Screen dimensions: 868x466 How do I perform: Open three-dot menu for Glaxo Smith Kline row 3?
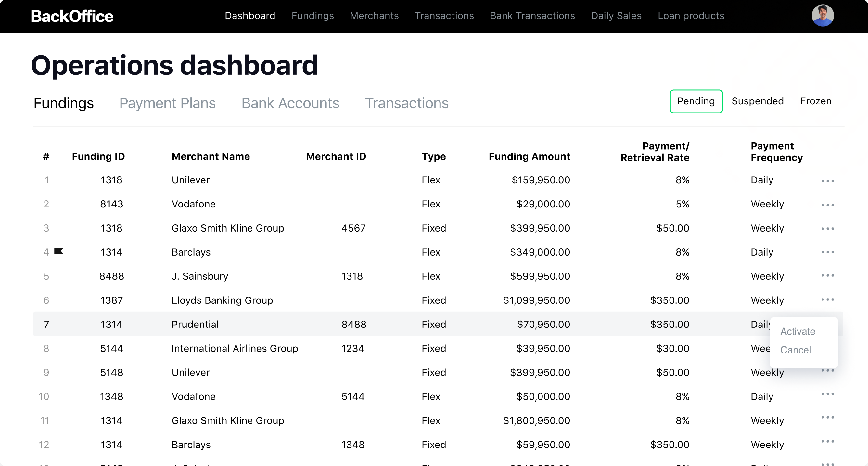(x=828, y=229)
